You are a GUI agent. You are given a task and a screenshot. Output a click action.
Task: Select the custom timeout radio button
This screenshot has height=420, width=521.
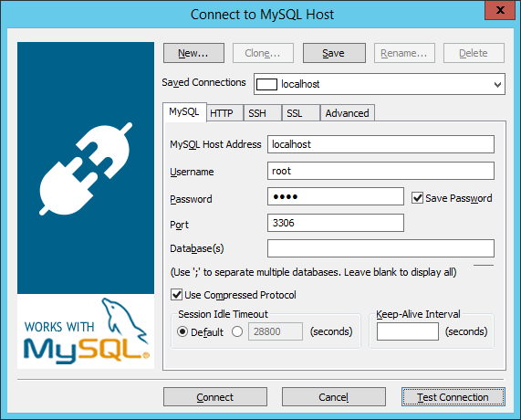tap(237, 331)
